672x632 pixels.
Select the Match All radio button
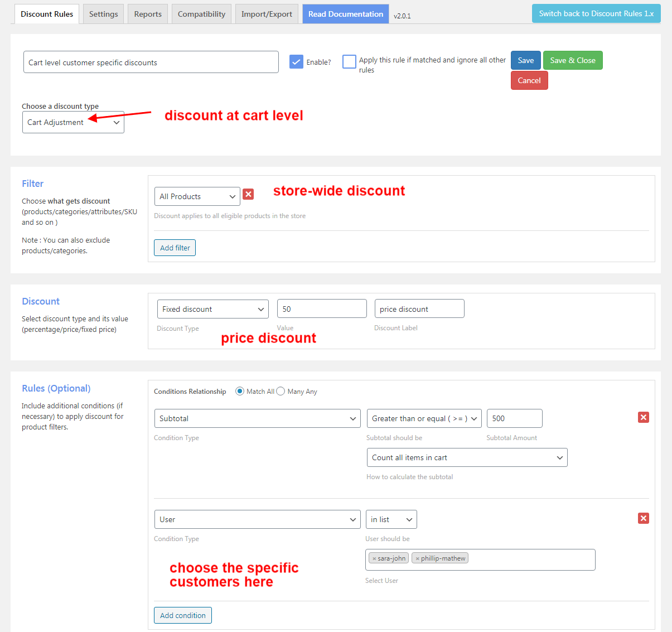point(240,391)
